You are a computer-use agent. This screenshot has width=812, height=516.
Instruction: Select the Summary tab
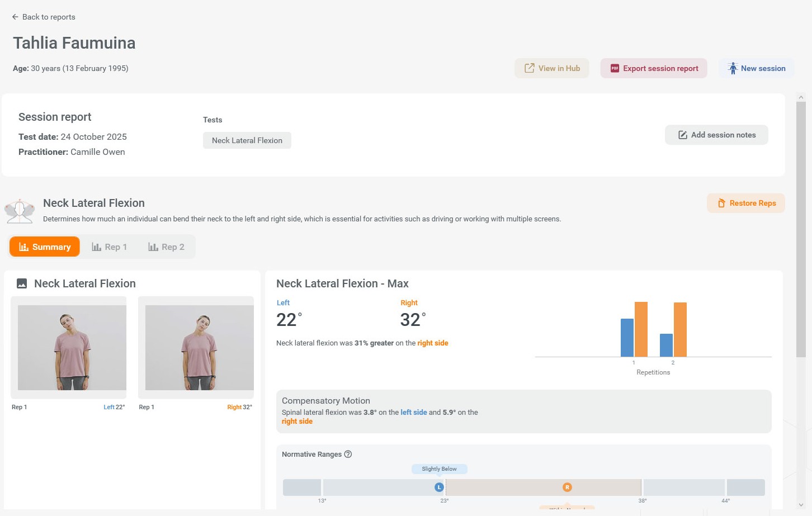pyautogui.click(x=45, y=247)
